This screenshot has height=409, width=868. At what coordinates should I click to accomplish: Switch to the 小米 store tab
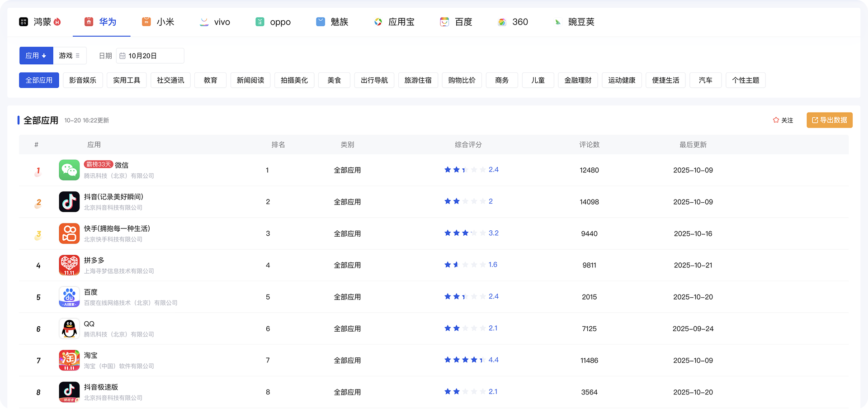point(158,22)
